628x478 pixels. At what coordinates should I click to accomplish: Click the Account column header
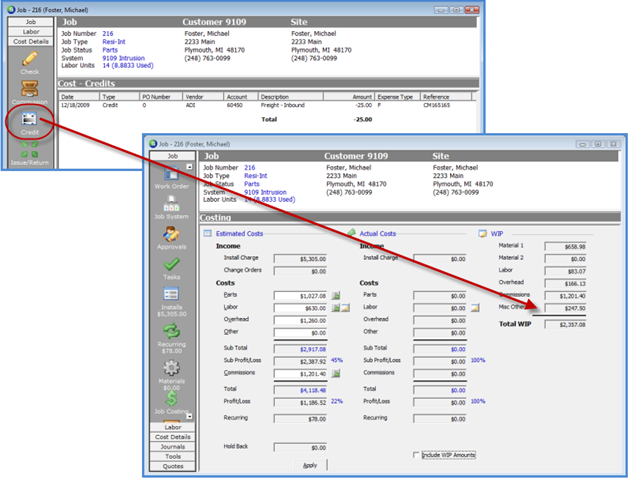coord(241,97)
